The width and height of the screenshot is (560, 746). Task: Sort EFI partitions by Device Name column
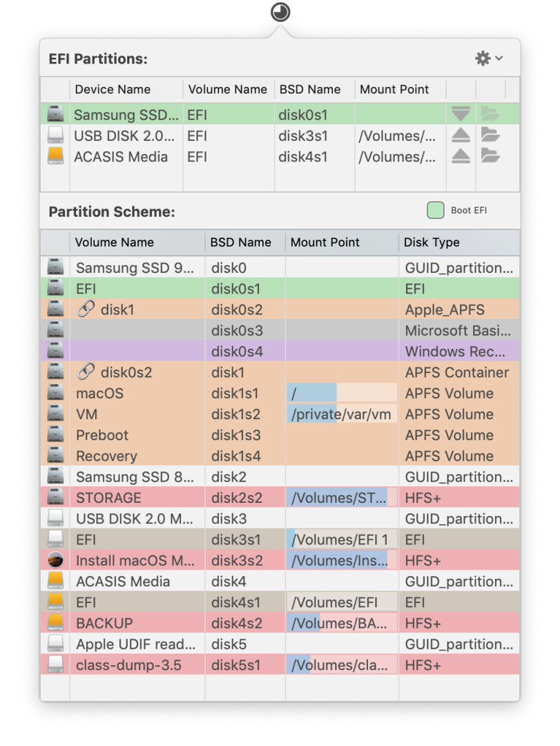[113, 89]
